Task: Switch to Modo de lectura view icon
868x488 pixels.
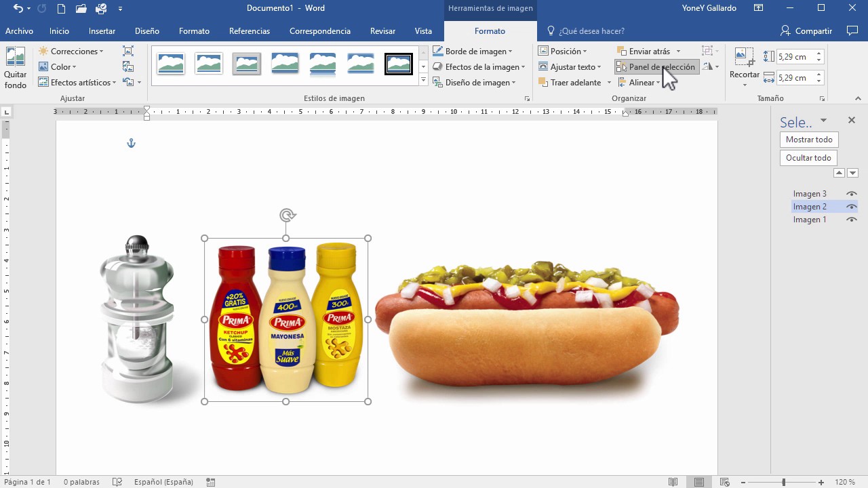Action: coord(673,482)
